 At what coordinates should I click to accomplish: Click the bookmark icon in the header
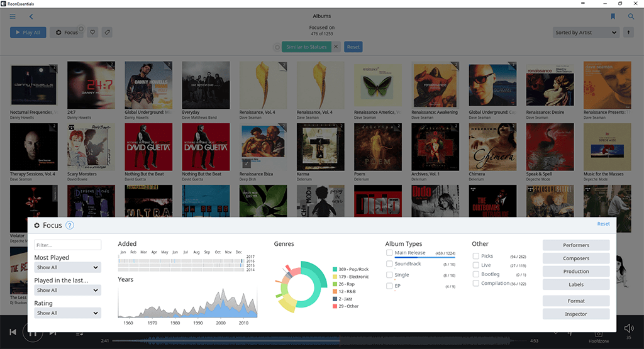[613, 16]
